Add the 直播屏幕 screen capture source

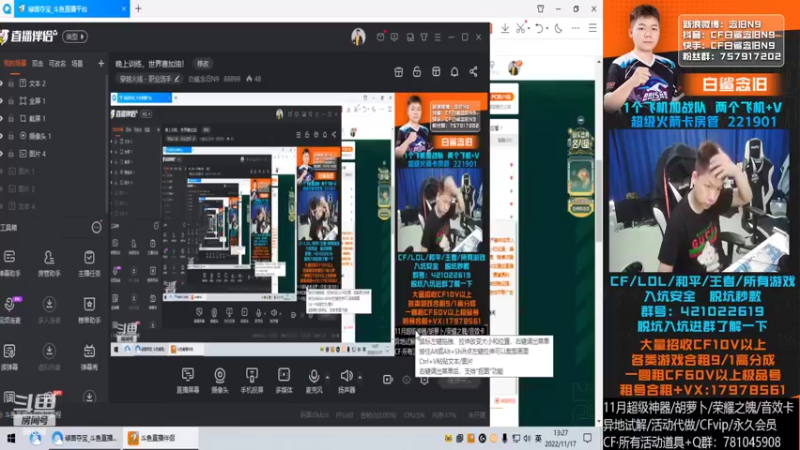[188, 380]
